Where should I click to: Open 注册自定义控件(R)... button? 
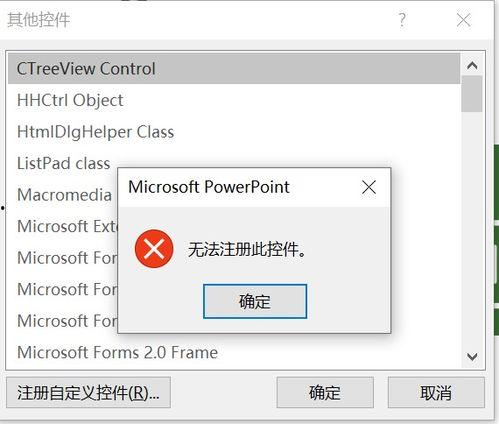[88, 393]
